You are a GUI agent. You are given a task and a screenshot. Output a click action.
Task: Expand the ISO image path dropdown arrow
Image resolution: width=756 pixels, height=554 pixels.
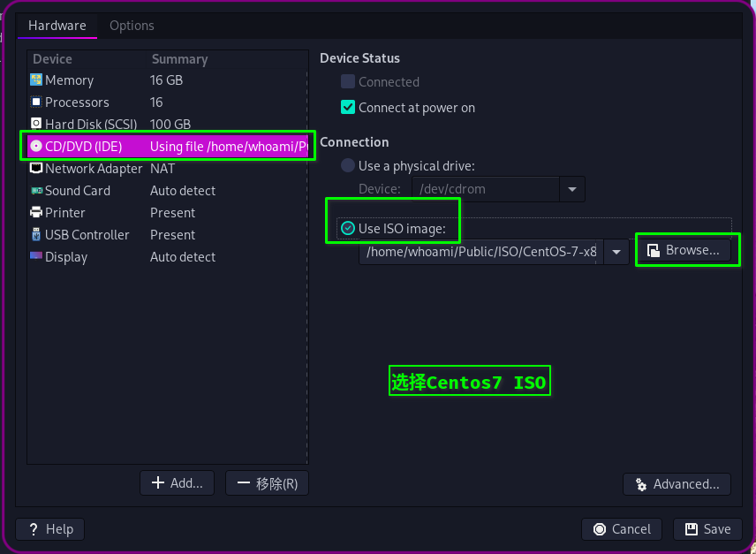[616, 252]
